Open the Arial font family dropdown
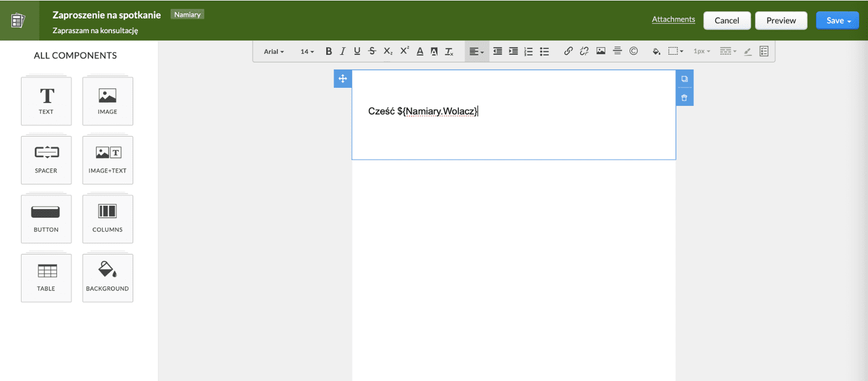Viewport: 868px width, 381px height. [x=273, y=52]
